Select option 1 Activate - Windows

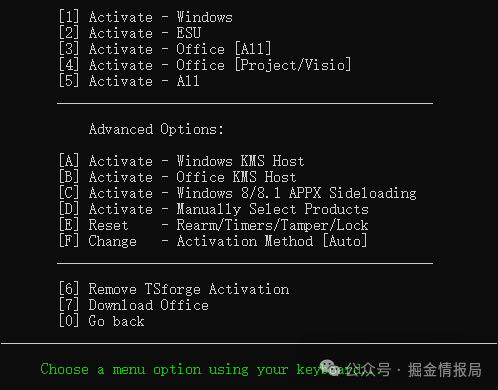[x=146, y=17]
